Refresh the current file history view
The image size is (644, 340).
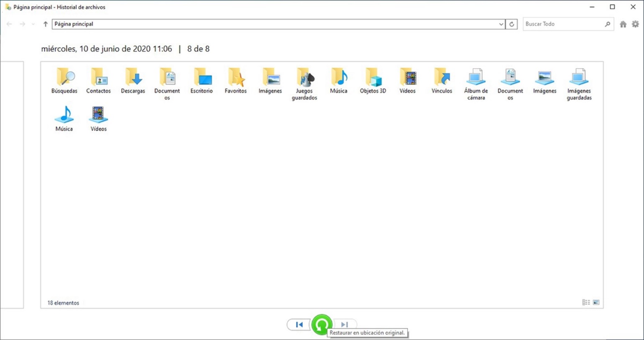click(x=511, y=24)
